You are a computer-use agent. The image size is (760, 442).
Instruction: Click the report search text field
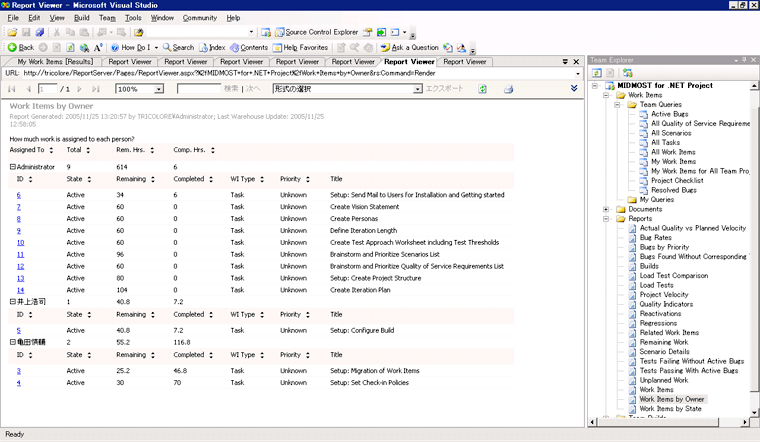199,89
